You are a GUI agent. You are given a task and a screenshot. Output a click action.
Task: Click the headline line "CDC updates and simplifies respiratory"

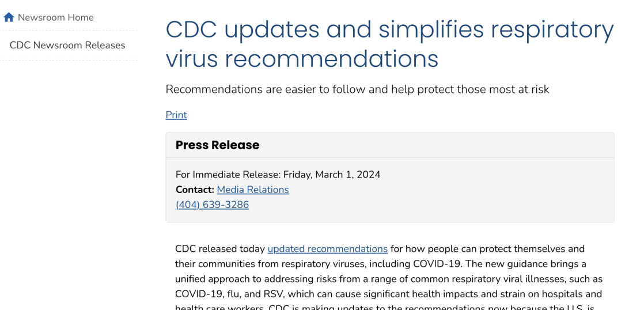[389, 29]
